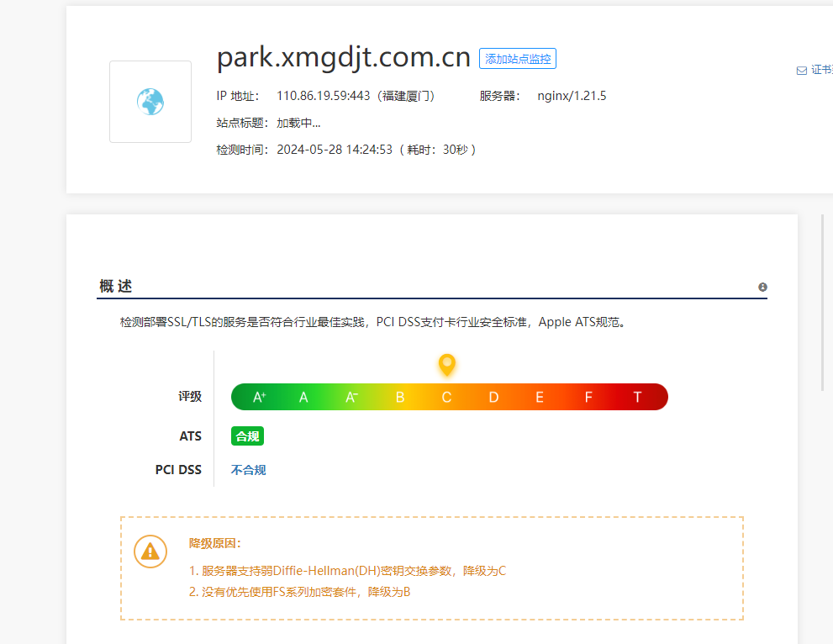Click the envelope icon beside 证书
This screenshot has height=644, width=833.
(x=802, y=70)
